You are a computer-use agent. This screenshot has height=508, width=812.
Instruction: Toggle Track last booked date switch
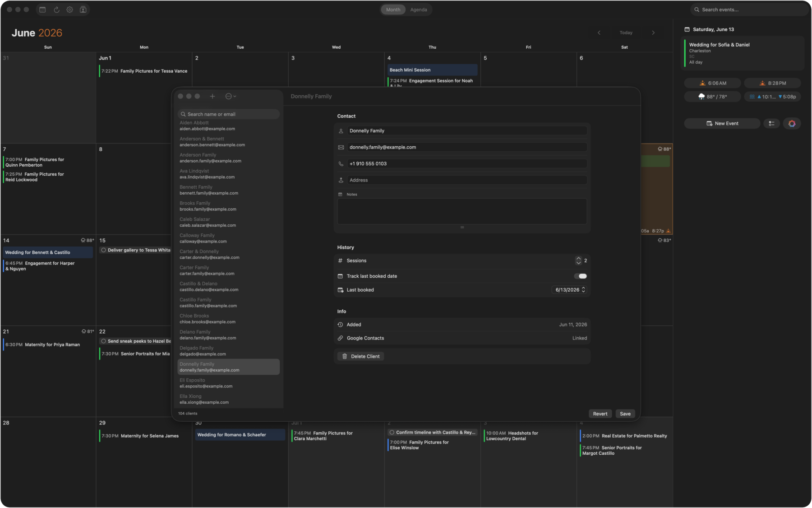pyautogui.click(x=581, y=276)
